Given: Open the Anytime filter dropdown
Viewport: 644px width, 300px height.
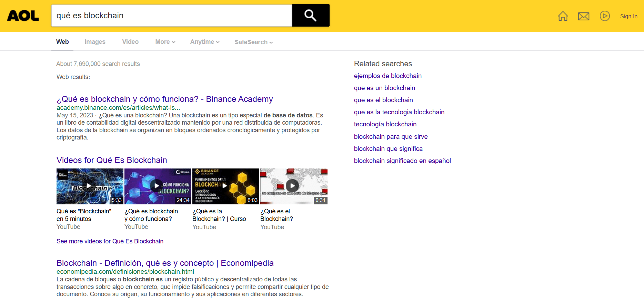Looking at the screenshot, I should 205,42.
